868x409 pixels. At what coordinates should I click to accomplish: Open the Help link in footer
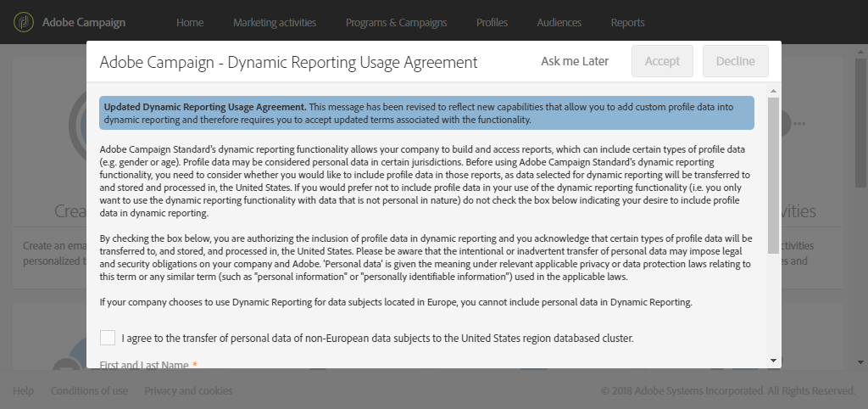pyautogui.click(x=23, y=390)
